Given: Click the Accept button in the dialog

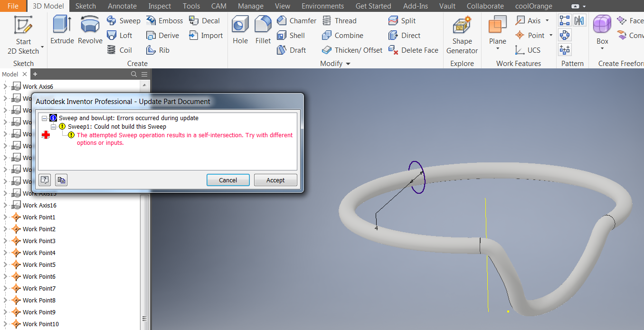Looking at the screenshot, I should coord(275,180).
